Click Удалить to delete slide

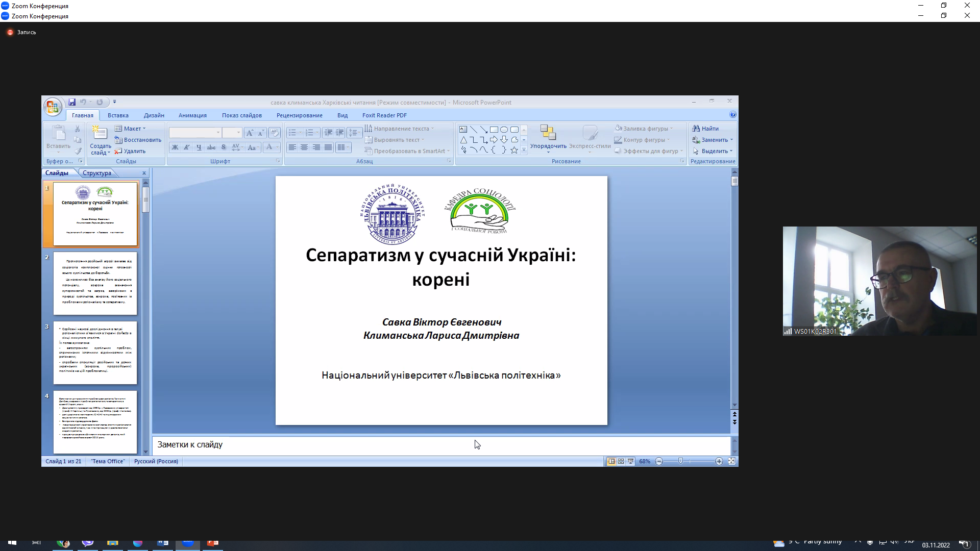[x=130, y=151]
